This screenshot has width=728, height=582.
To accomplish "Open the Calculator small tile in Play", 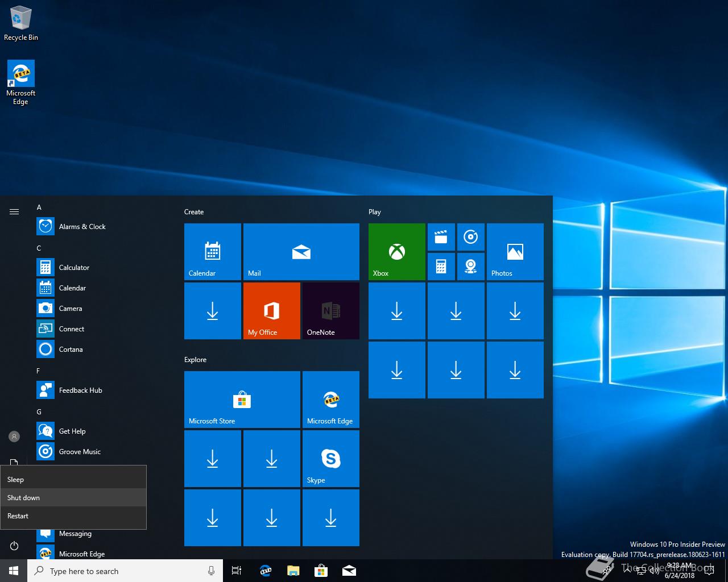I will tap(441, 267).
